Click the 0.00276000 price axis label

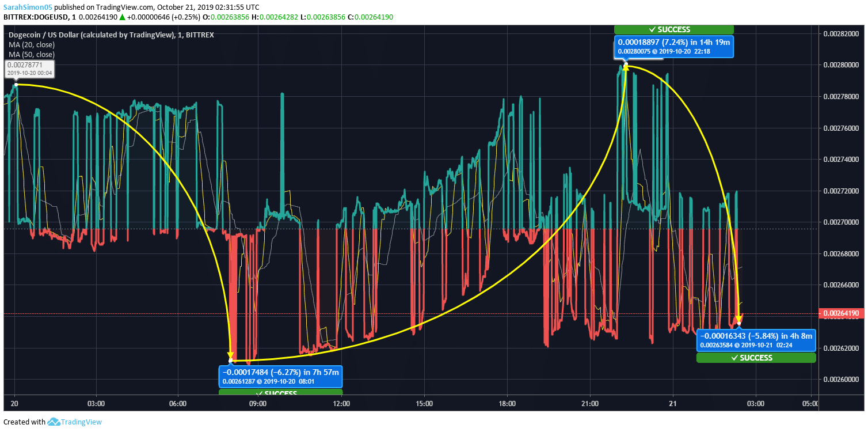pos(842,128)
